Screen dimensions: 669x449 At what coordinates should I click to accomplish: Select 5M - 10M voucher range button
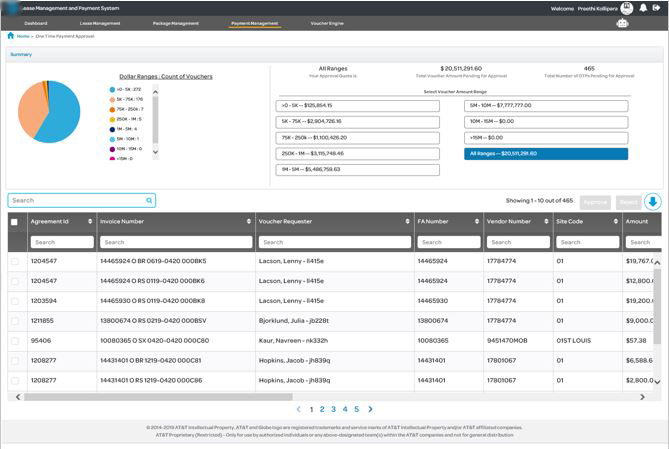coord(546,106)
